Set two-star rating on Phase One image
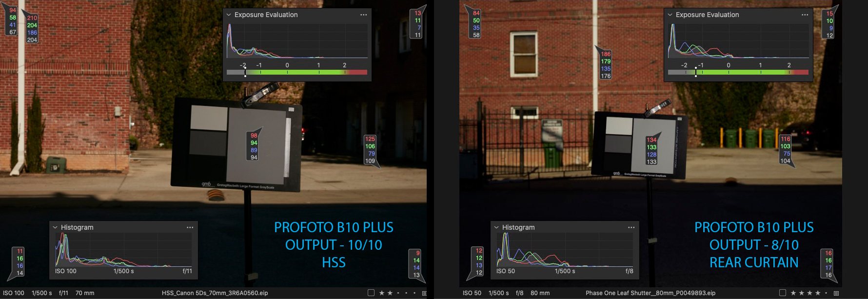Viewport: 868px width, 299px height. click(802, 293)
